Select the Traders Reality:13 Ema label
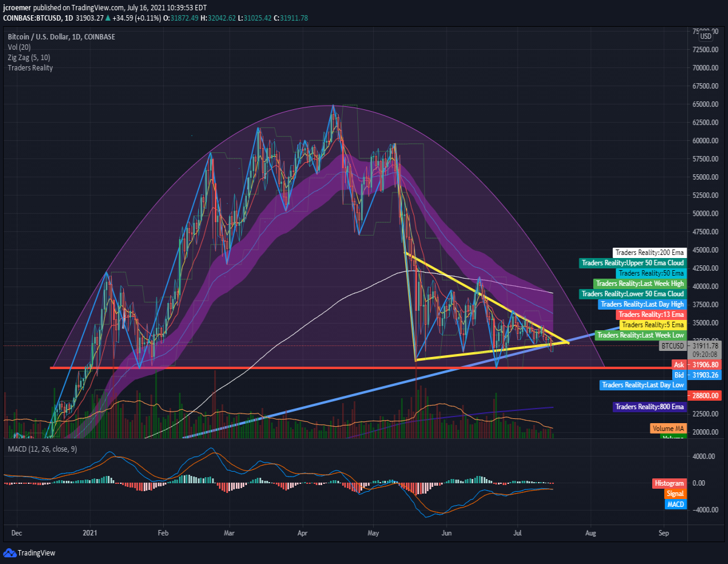 tap(651, 314)
